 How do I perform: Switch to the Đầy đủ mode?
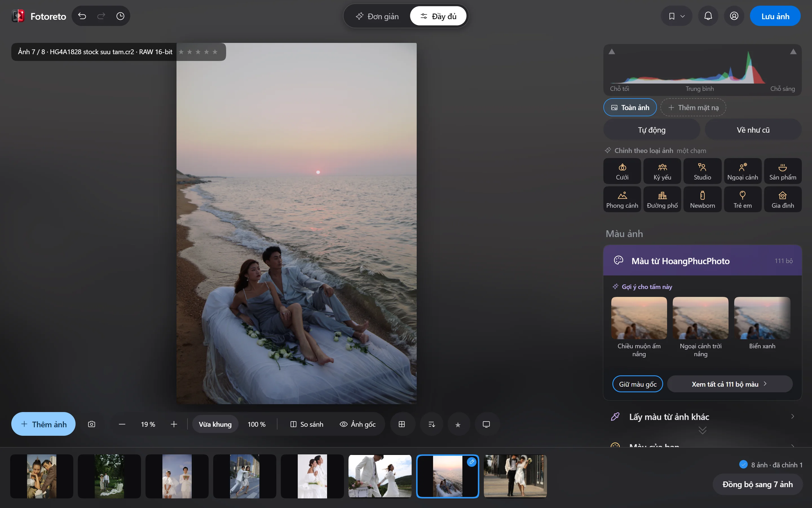pyautogui.click(x=438, y=16)
